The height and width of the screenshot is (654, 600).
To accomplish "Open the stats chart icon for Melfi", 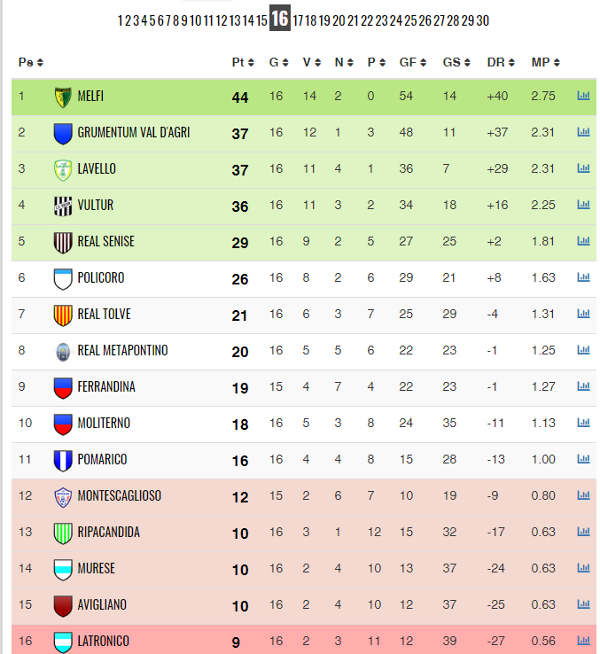I will (583, 96).
